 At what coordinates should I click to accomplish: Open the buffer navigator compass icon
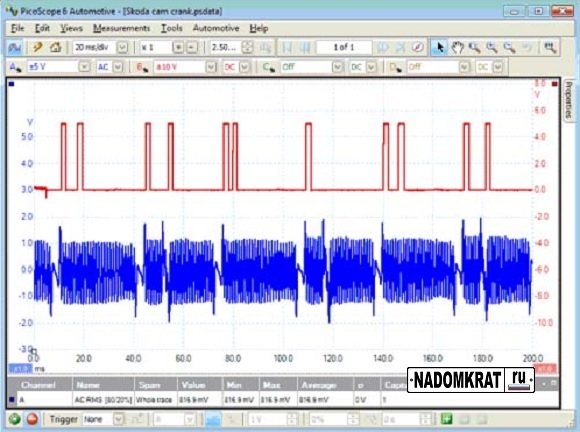(x=418, y=47)
